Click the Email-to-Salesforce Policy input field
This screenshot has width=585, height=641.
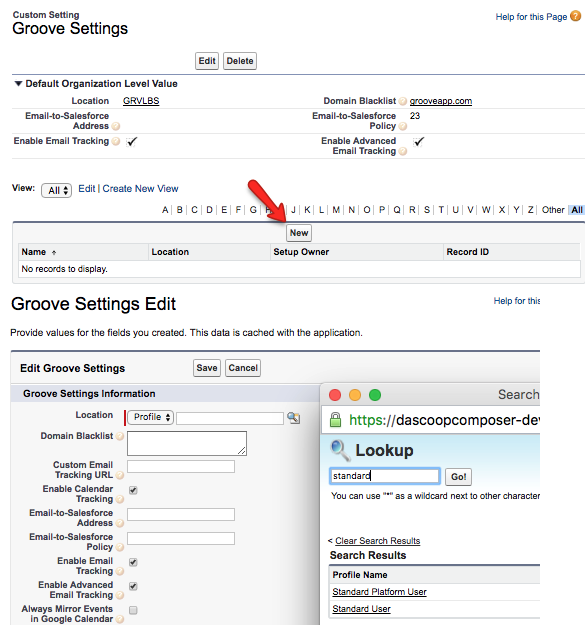coord(181,538)
